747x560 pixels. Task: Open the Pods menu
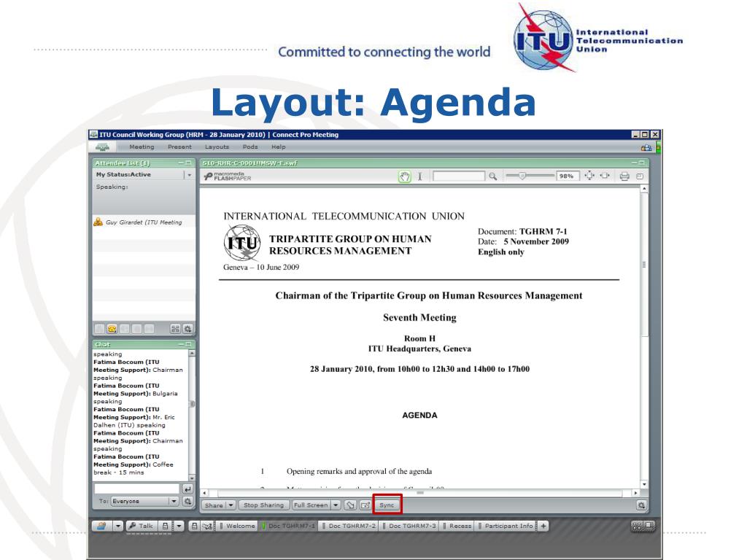point(250,147)
